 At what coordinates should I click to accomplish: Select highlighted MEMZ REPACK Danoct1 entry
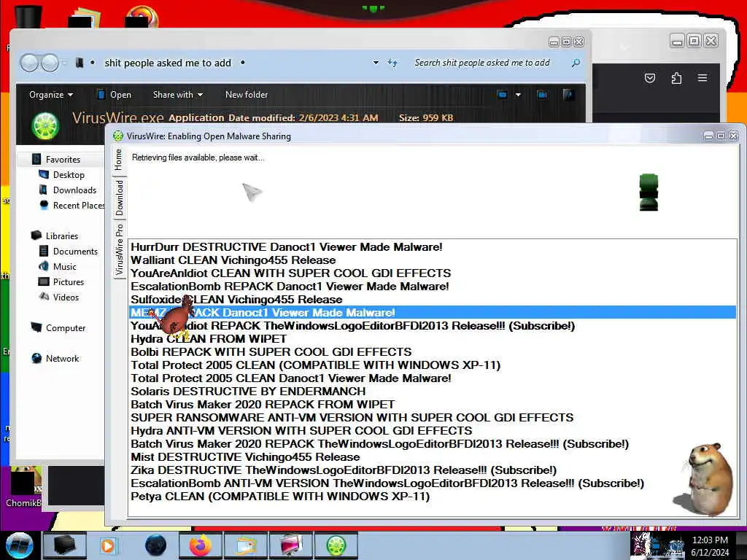433,312
